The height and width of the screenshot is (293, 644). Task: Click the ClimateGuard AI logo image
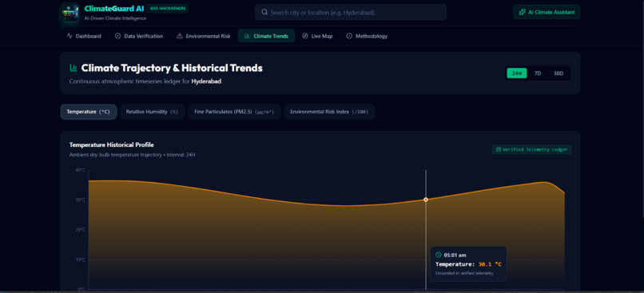coord(70,12)
